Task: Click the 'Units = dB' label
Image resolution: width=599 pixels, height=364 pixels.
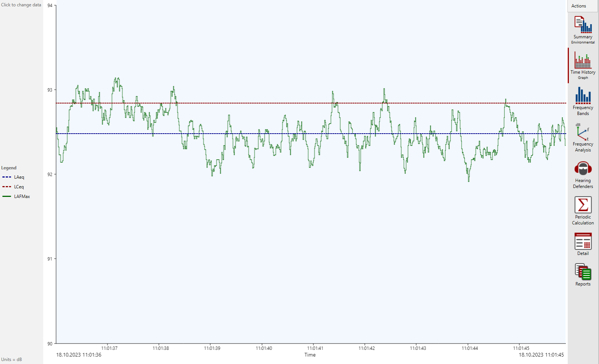Action: tap(12, 360)
